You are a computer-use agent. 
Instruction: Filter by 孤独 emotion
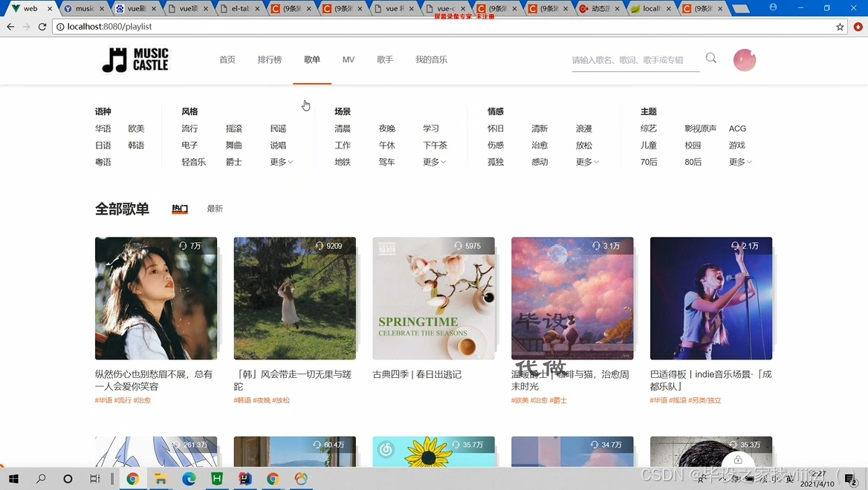496,162
